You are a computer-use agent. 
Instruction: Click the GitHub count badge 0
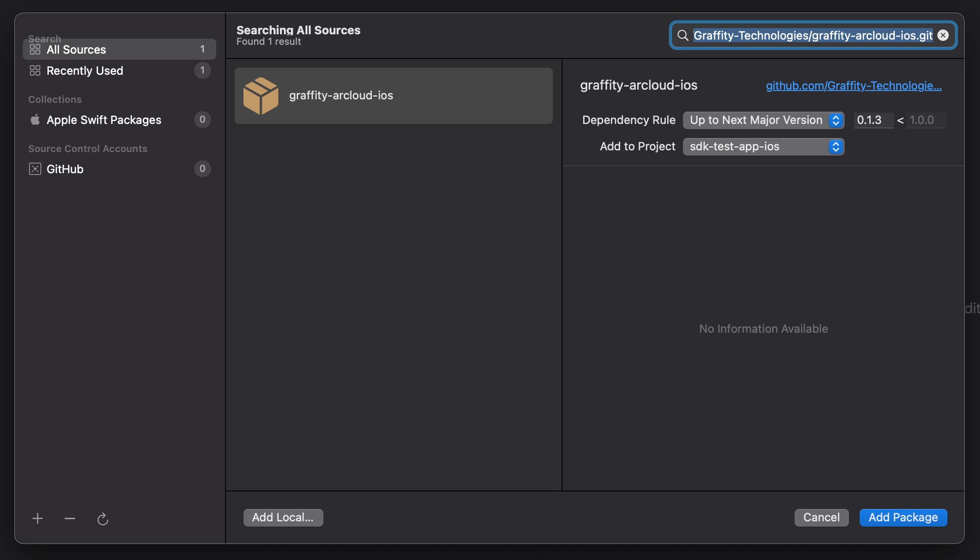coord(202,169)
